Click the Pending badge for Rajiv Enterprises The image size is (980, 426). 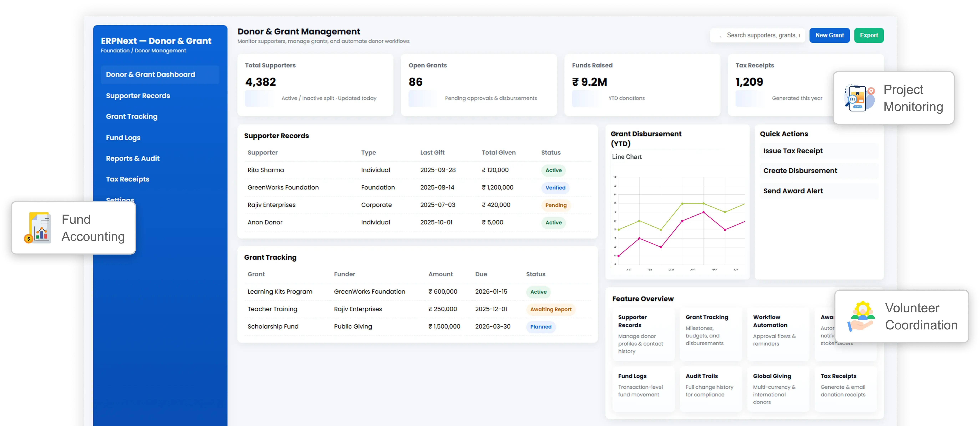[x=555, y=205]
